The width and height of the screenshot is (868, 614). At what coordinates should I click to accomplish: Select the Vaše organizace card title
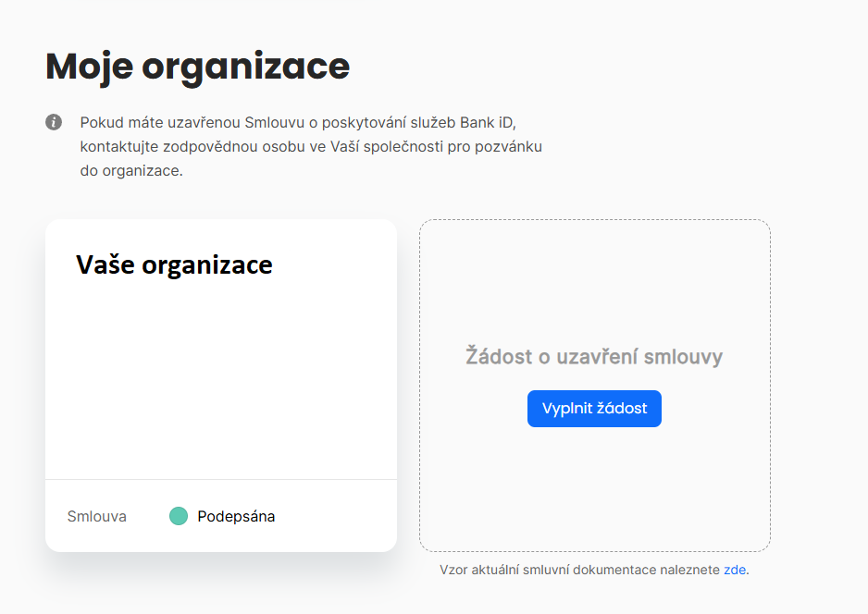click(174, 265)
